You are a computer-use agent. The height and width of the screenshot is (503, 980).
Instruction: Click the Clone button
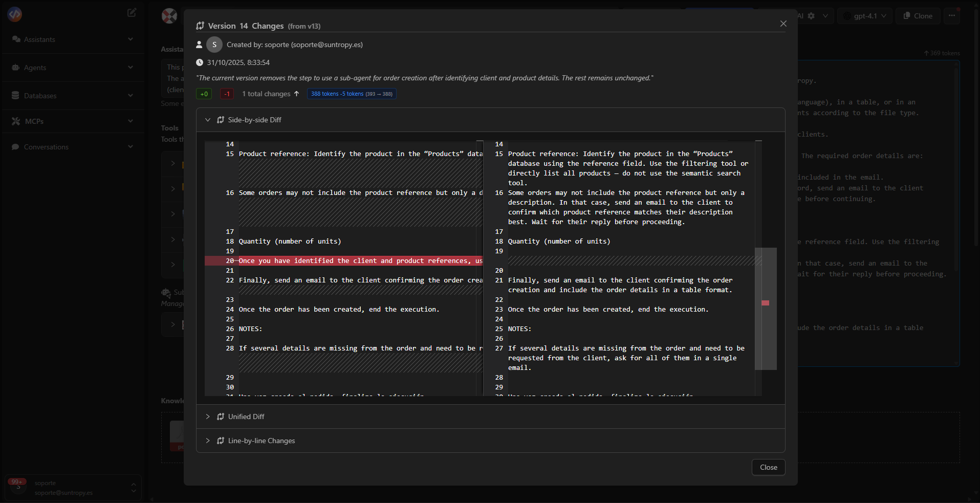click(x=918, y=16)
